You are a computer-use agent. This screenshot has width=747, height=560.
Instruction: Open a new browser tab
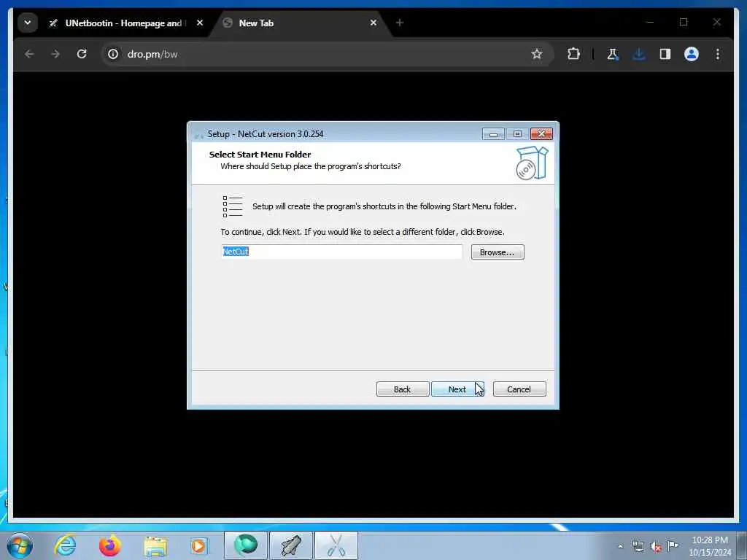coord(400,23)
